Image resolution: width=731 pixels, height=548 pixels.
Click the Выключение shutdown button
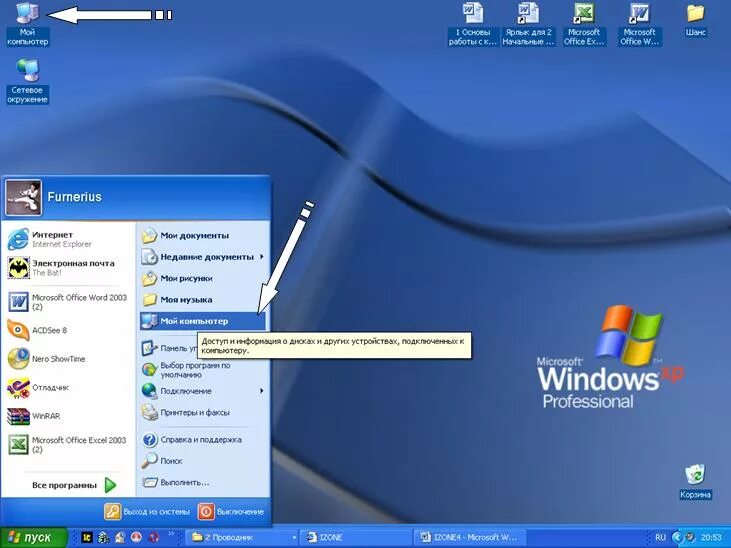tap(231, 512)
